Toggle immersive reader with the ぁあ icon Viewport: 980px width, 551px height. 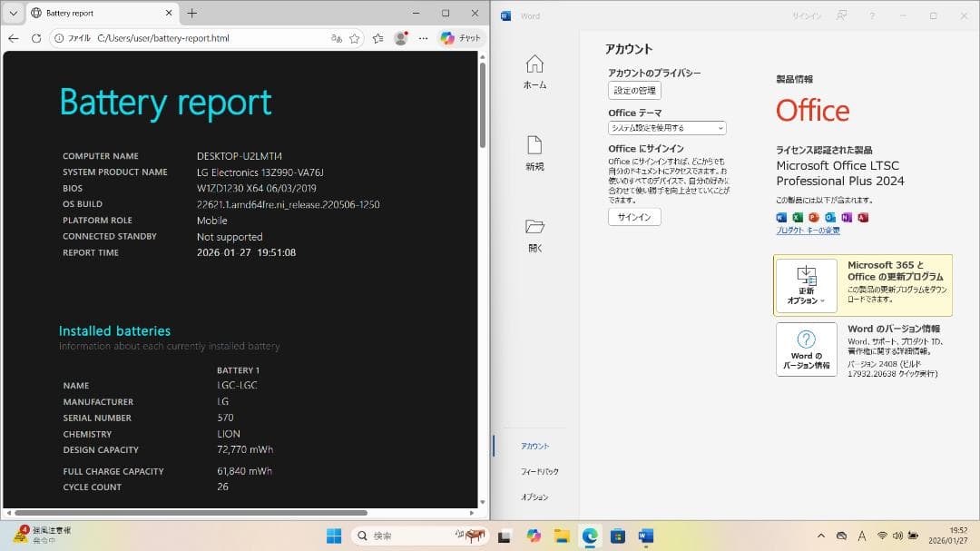pos(337,38)
